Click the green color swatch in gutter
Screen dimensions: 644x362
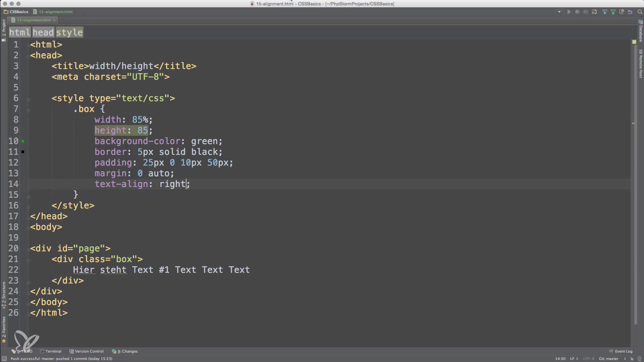point(23,141)
